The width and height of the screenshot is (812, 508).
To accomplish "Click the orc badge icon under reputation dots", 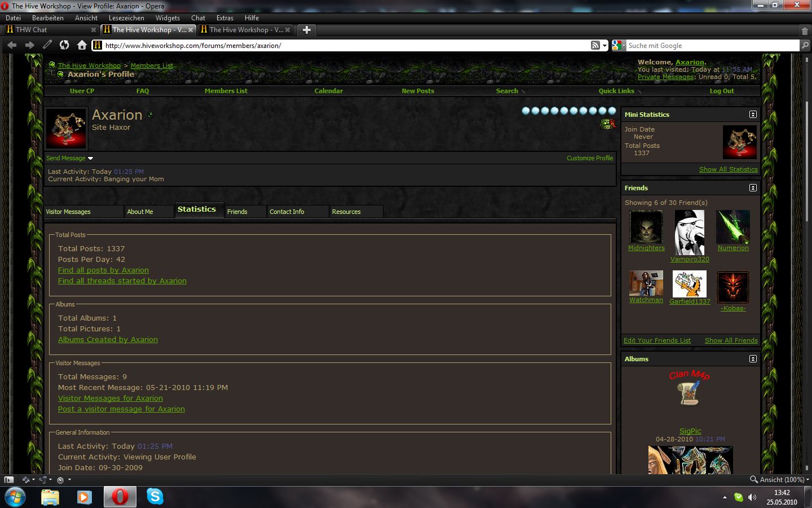I will [608, 124].
